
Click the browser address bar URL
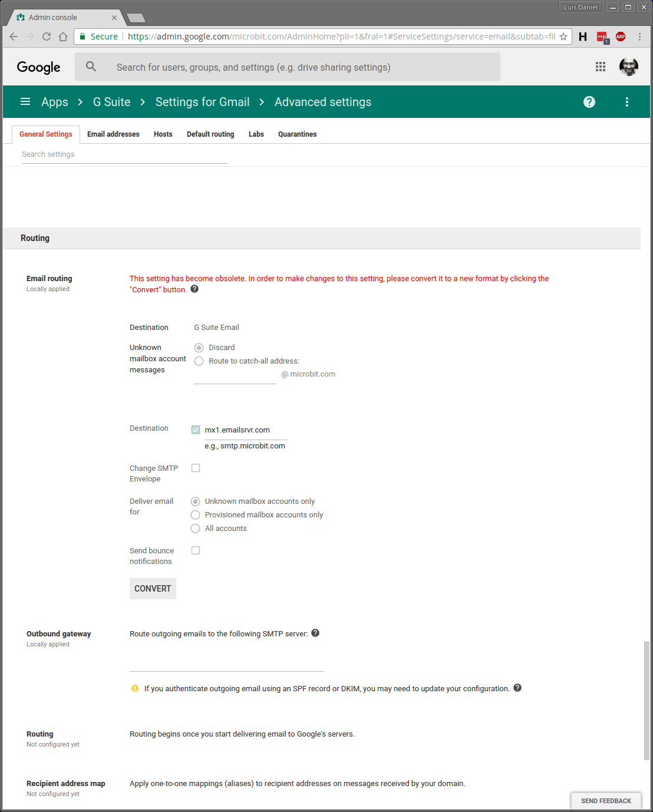coord(341,37)
